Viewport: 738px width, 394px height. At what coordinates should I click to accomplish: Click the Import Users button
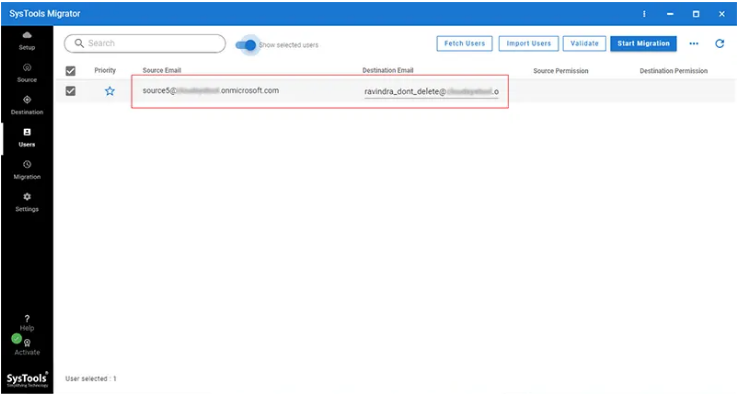point(529,43)
